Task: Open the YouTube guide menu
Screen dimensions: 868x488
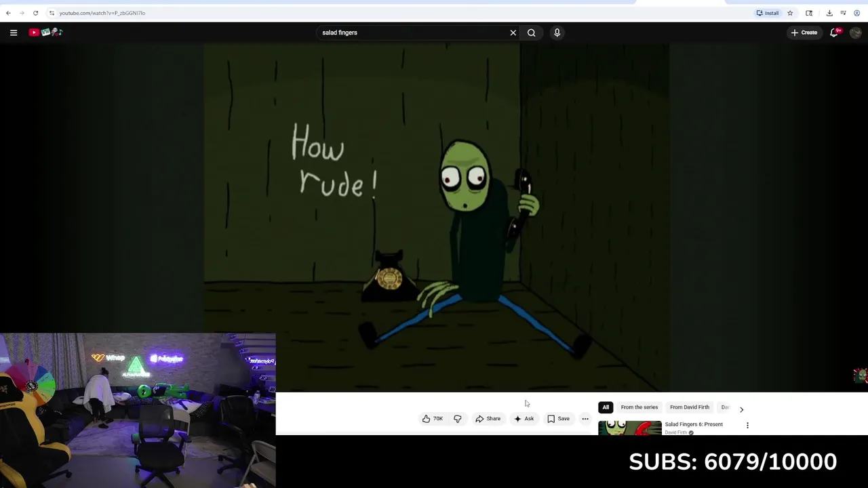Action: click(x=14, y=33)
